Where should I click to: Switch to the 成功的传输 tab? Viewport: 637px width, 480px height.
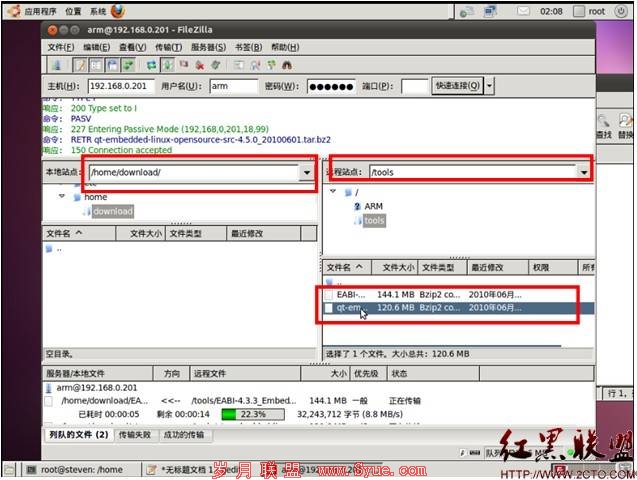point(184,435)
